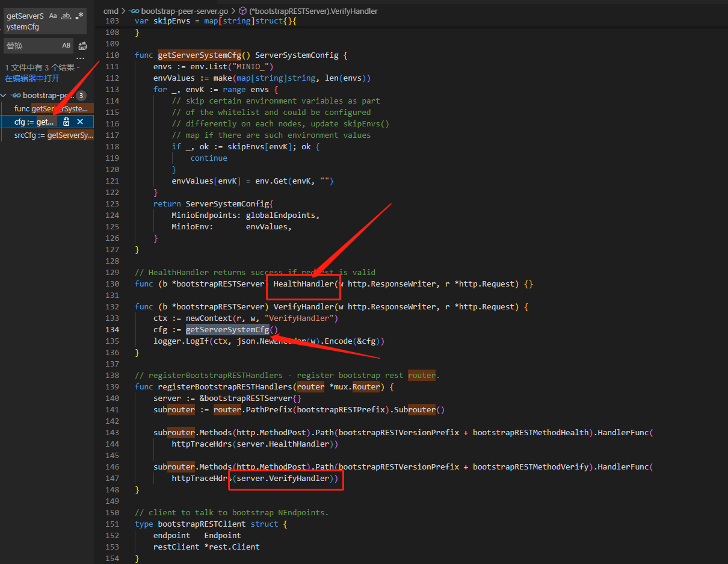
Task: Click server.VerifyHandler on line 147
Action: pyautogui.click(x=283, y=479)
